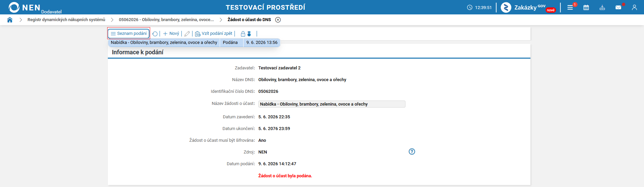Click the padlock encryption icon
Viewport: 644px width, 187px height.
click(x=243, y=34)
